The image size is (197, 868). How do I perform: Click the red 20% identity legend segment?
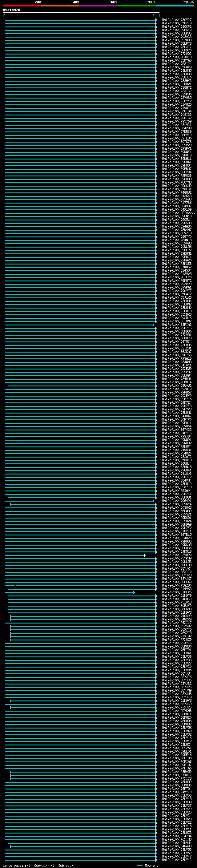click(x=22, y=6)
